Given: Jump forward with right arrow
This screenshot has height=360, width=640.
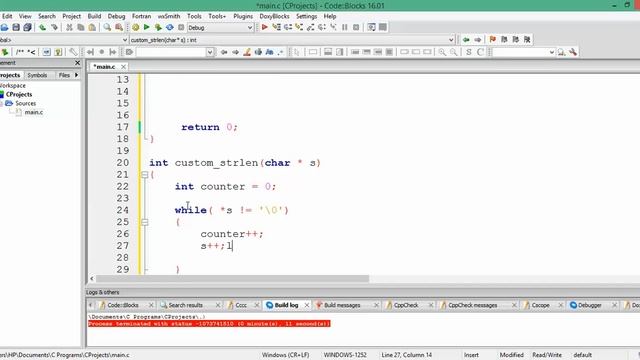Looking at the screenshot, I should click(x=478, y=40).
